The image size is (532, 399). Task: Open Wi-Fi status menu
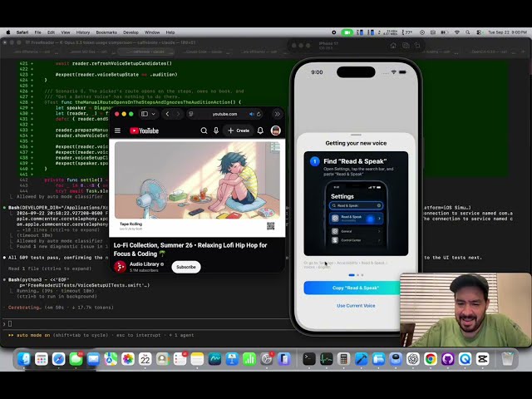click(x=457, y=32)
